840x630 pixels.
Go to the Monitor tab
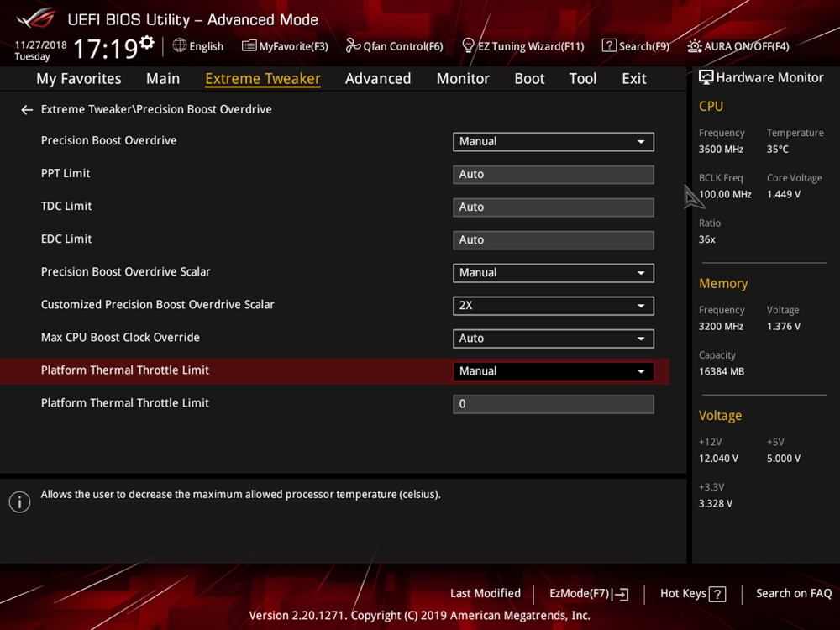point(463,79)
